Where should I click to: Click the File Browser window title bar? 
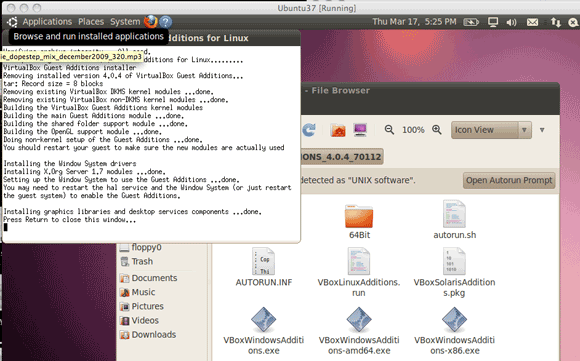pos(429,91)
